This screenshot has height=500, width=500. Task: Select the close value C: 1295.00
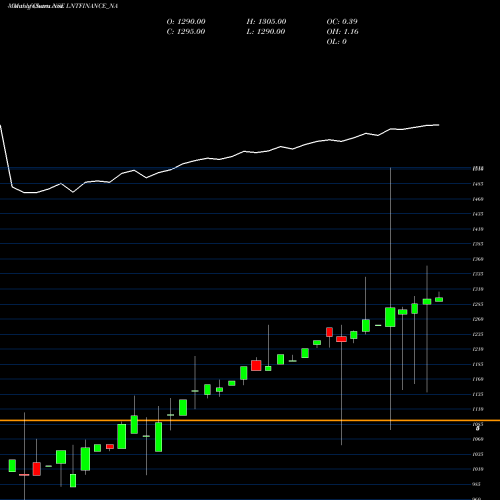click(x=186, y=32)
